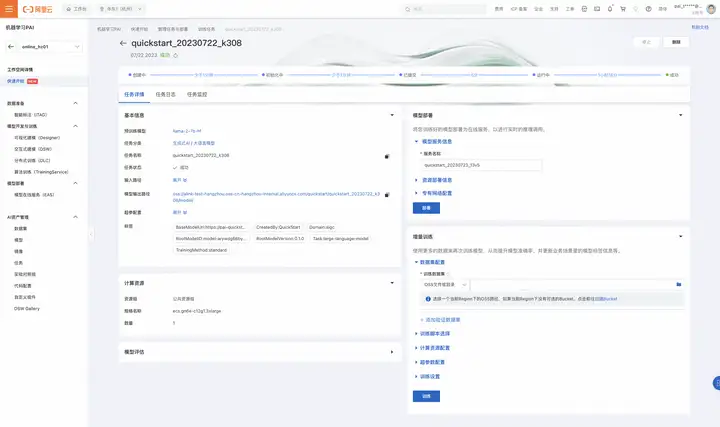Copy the task name quickstart_20230722_k308
This screenshot has width=720, height=427.
pos(387,156)
